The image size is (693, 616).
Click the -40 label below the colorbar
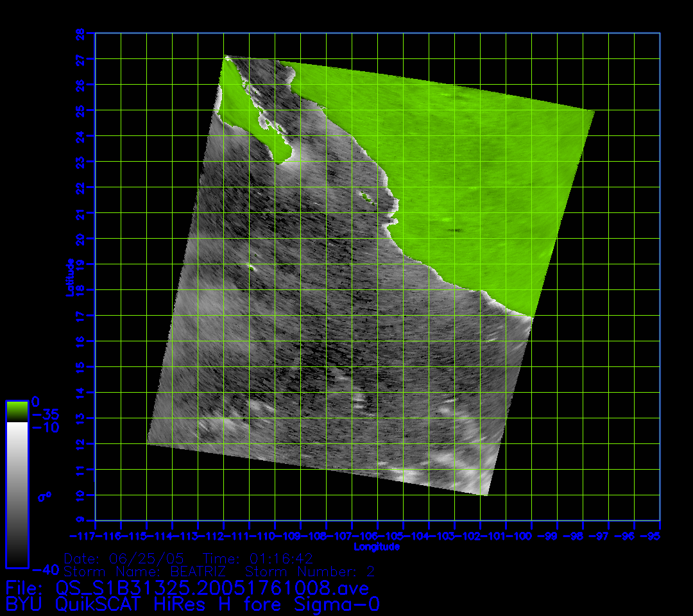point(45,569)
